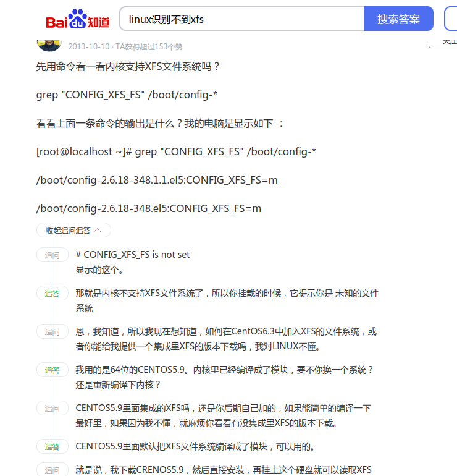This screenshot has width=457, height=476.
Task: Click the 追问 tag beside 就是说，我下载CRENOS5.9
Action: (x=52, y=469)
